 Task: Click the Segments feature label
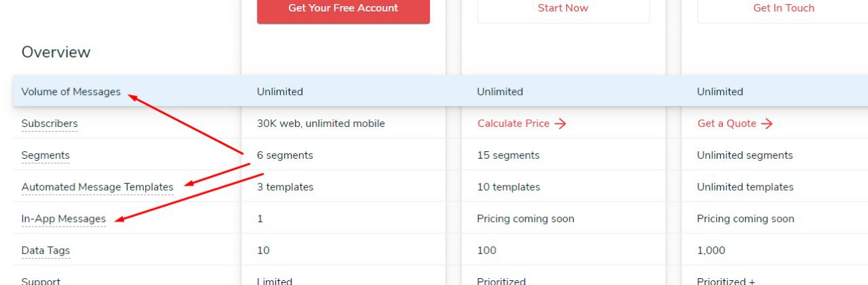45,155
